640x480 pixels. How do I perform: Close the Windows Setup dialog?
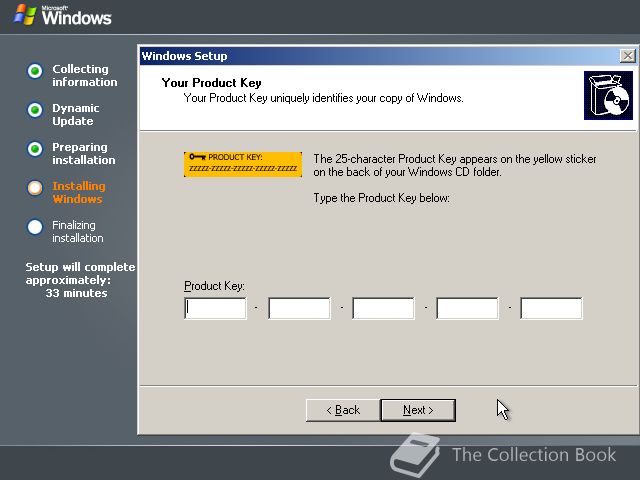tap(627, 56)
